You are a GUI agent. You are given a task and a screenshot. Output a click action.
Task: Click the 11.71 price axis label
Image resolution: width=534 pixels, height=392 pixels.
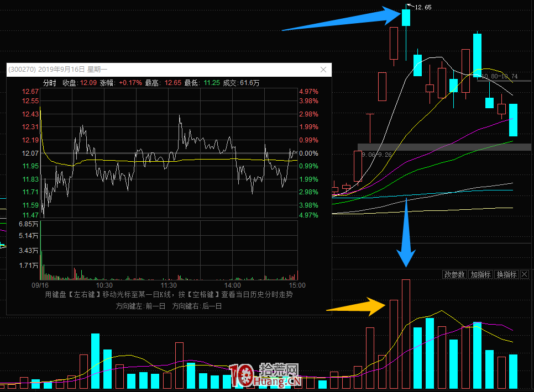pyautogui.click(x=30, y=192)
